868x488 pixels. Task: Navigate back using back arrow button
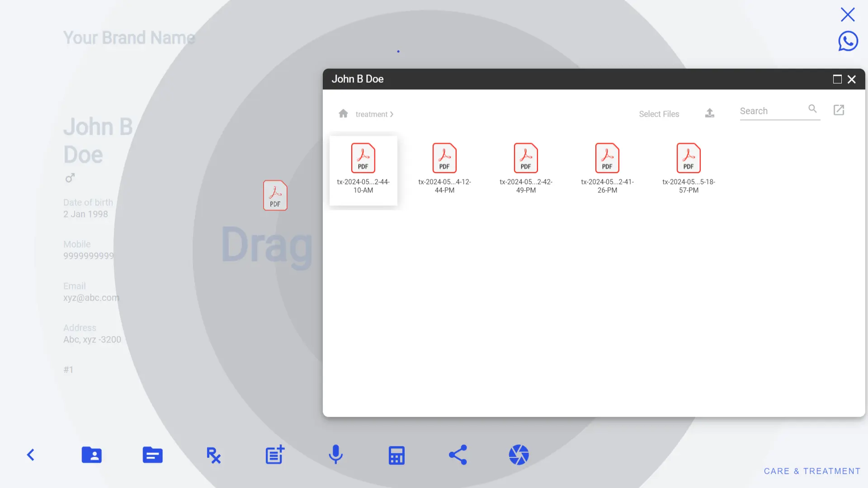[30, 454]
